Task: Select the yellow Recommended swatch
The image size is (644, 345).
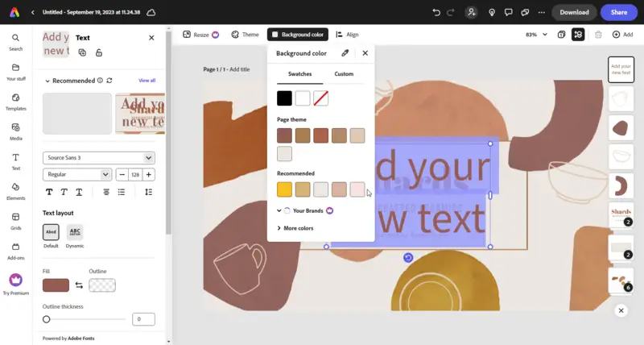Action: (284, 189)
